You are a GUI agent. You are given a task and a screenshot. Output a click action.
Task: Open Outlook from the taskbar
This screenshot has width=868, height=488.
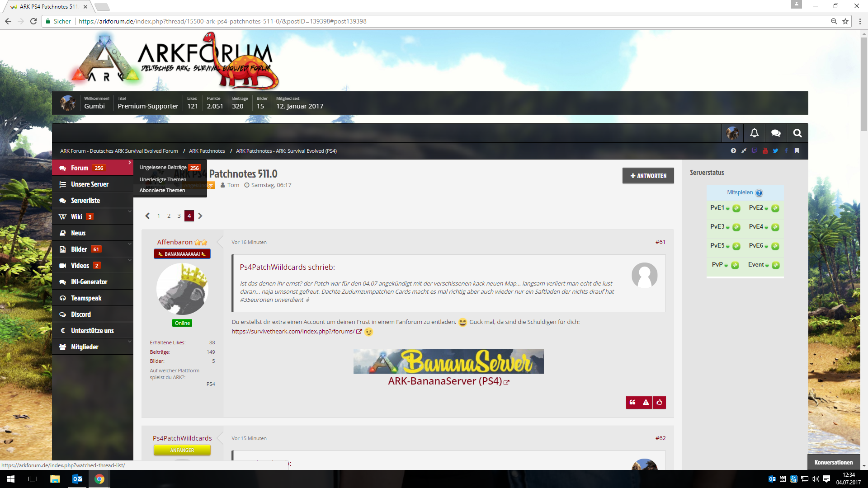click(77, 479)
